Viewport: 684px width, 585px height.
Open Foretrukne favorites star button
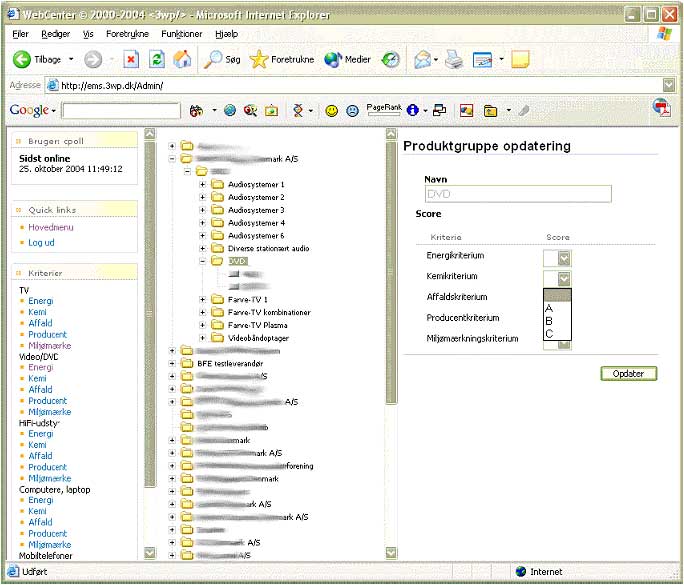coord(282,59)
